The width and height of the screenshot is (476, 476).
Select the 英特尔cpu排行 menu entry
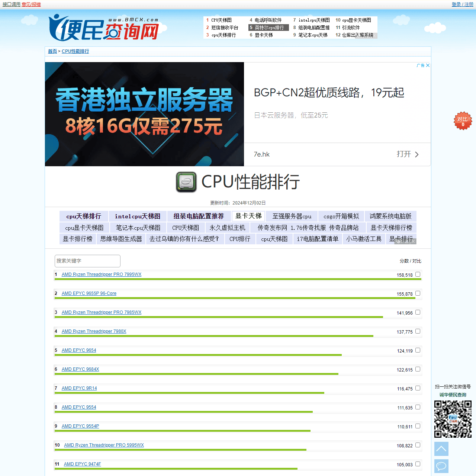click(x=268, y=28)
